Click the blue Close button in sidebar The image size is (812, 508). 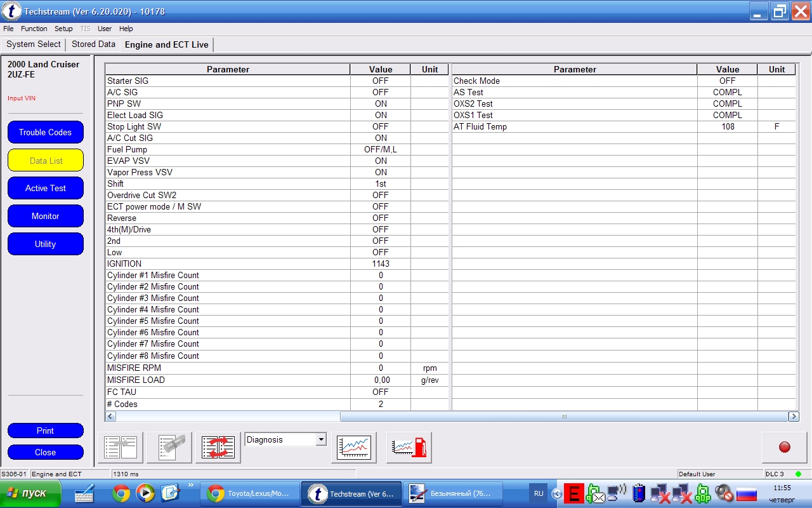pyautogui.click(x=46, y=452)
